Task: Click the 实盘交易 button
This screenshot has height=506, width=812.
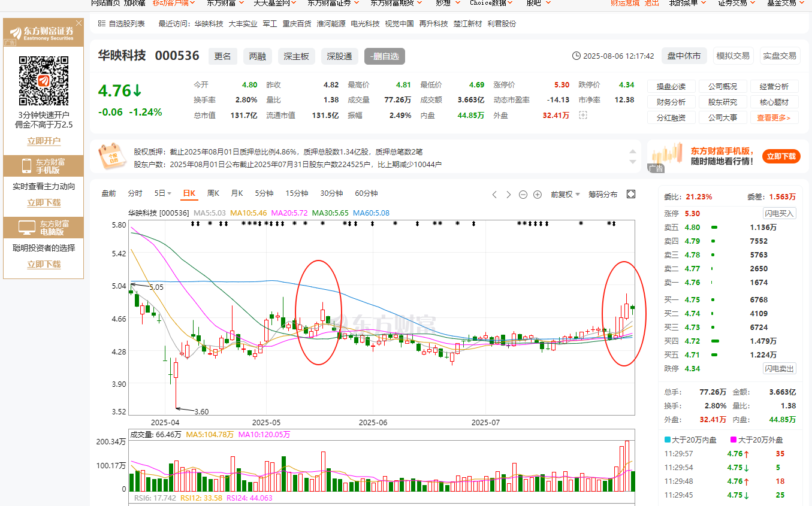Action: click(780, 56)
